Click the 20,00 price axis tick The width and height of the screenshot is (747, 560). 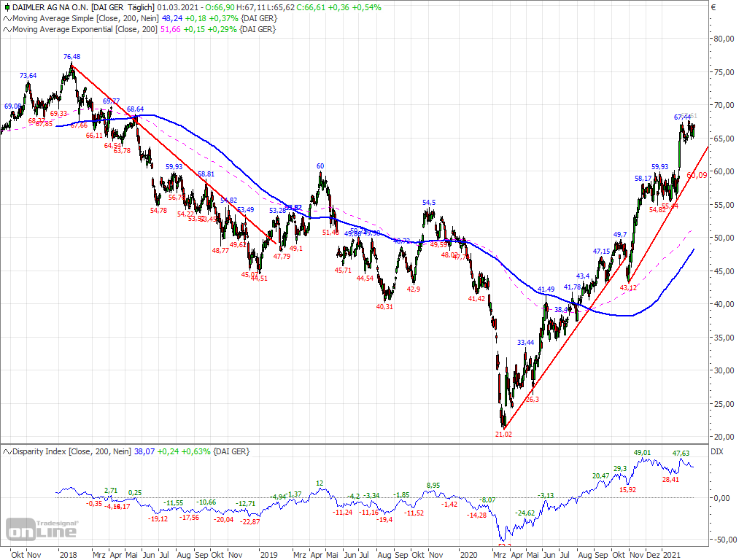point(724,437)
